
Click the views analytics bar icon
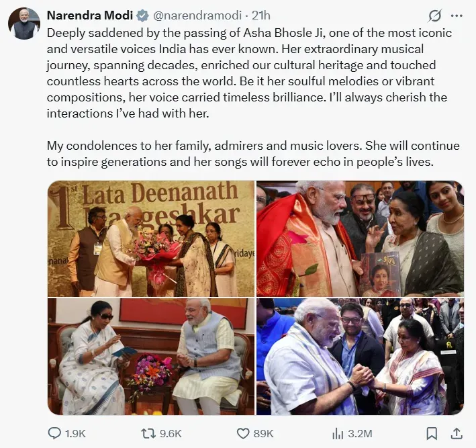tap(339, 433)
